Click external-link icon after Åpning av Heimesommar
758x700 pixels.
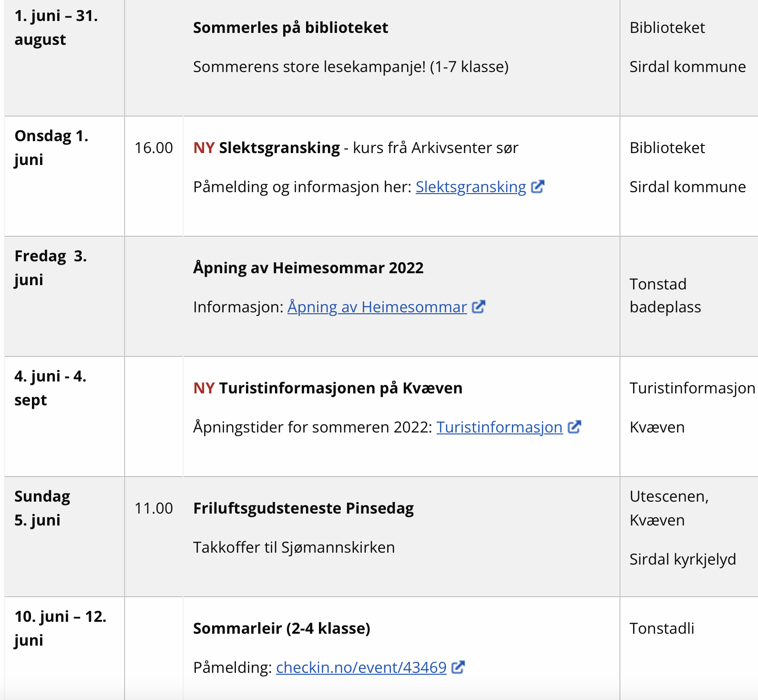479,307
